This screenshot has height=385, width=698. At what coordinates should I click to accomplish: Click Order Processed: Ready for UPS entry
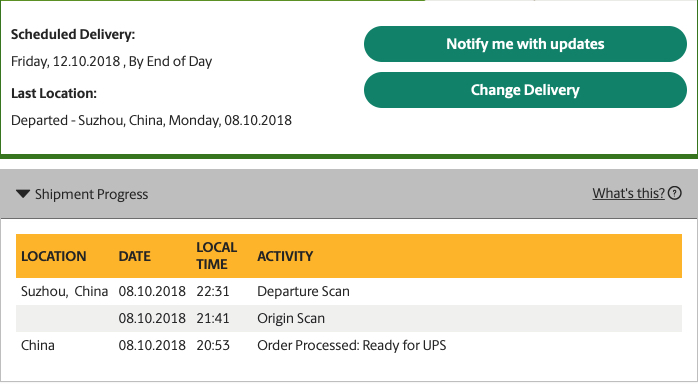pyautogui.click(x=352, y=345)
